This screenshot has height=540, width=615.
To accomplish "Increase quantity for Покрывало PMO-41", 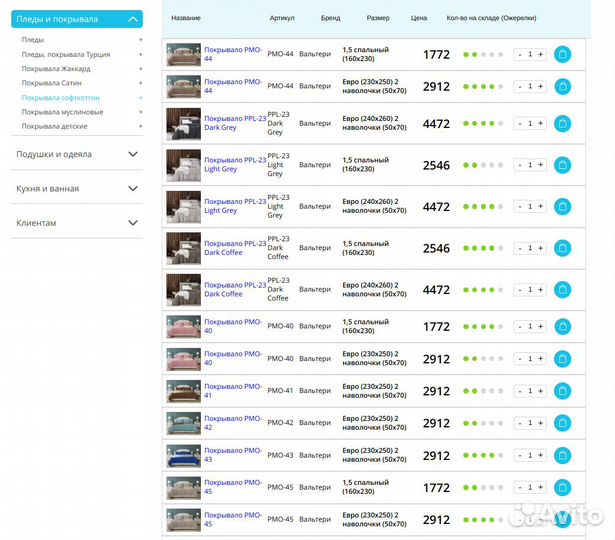I will coord(541,391).
